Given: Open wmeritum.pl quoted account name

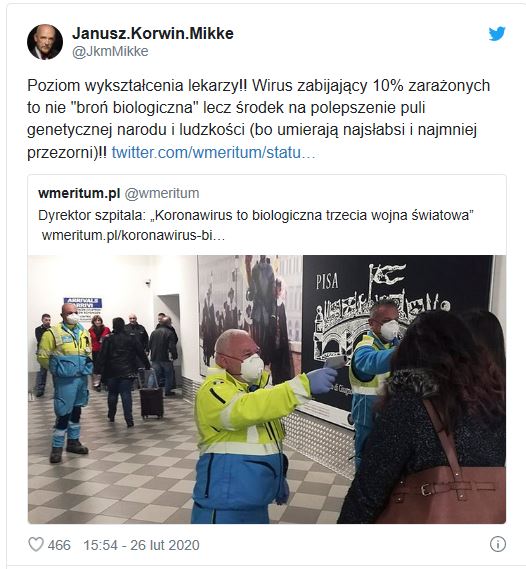Looking at the screenshot, I should tap(79, 193).
